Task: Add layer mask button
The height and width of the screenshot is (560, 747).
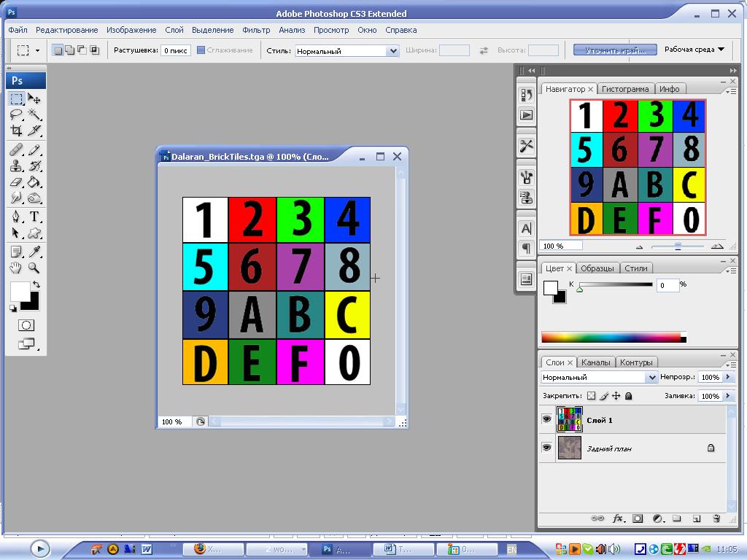Action: tap(638, 518)
